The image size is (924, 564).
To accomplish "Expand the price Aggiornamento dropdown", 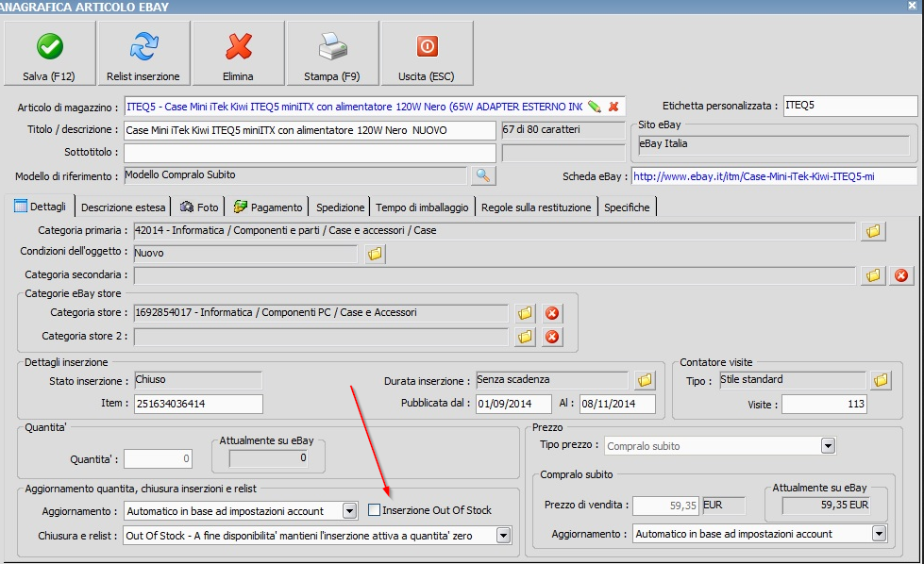I will (880, 534).
